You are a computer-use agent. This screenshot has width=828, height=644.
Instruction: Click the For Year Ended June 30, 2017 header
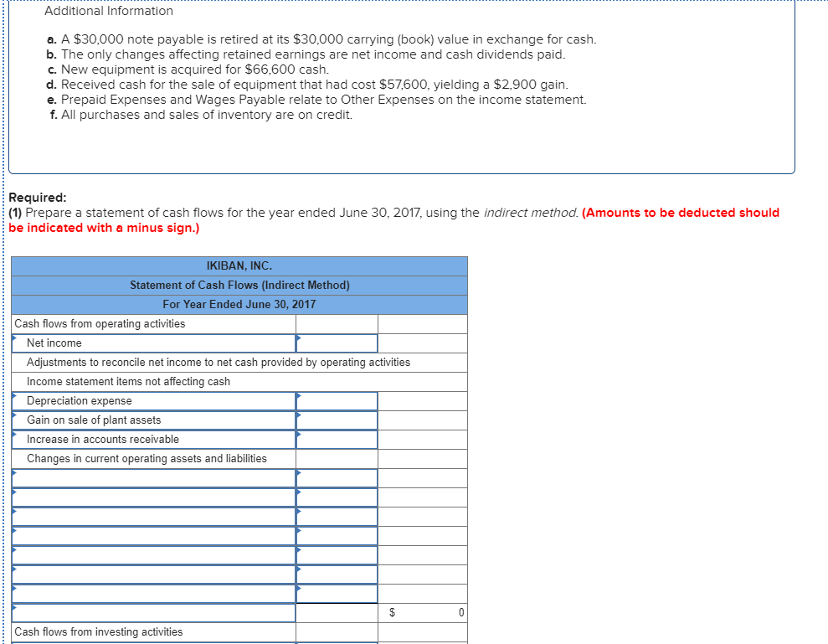click(239, 304)
